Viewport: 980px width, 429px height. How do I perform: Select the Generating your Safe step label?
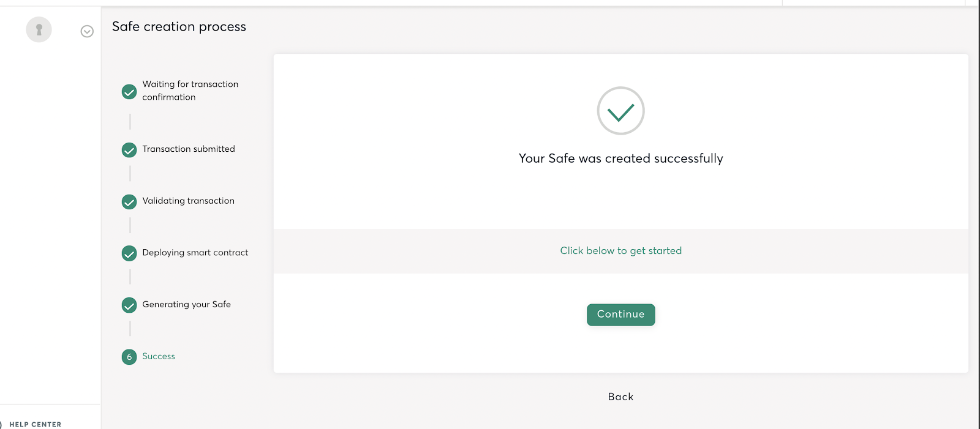[x=186, y=304]
